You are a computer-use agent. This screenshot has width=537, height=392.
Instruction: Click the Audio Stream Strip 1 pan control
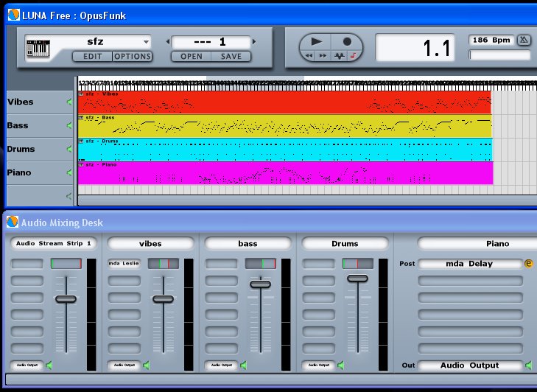click(66, 264)
